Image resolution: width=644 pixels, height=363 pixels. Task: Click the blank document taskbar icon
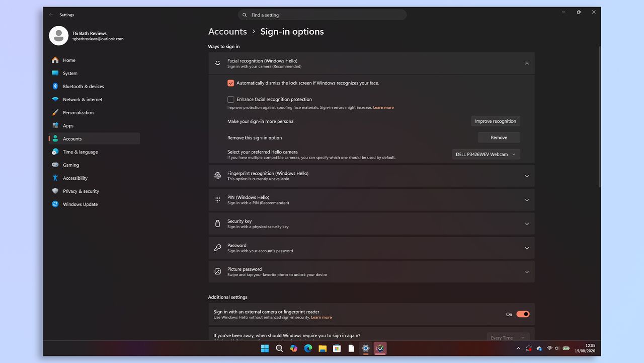(351, 348)
